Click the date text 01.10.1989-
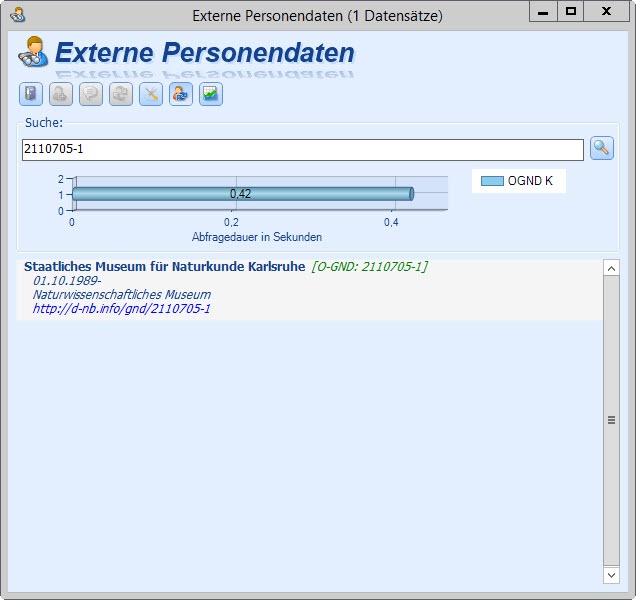The image size is (636, 600). pos(67,280)
